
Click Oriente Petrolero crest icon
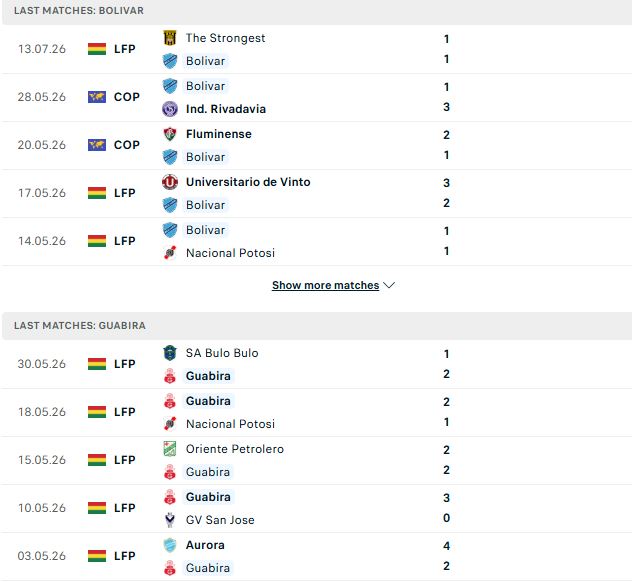click(x=170, y=449)
